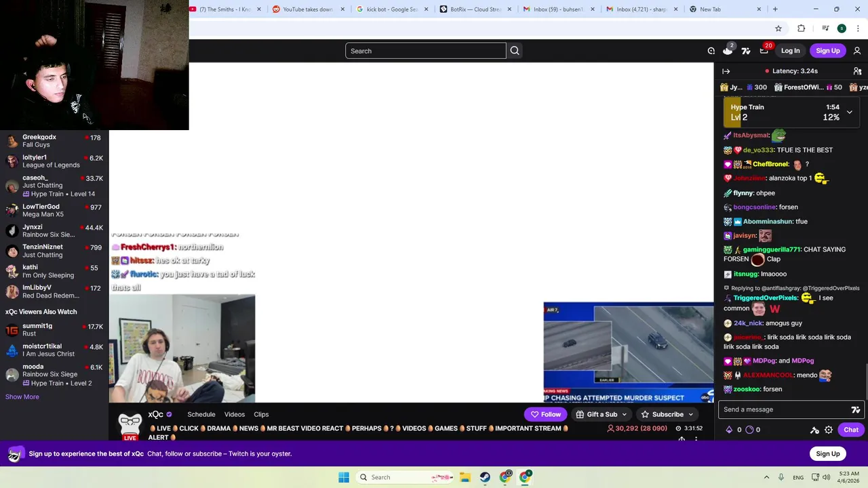Click the purple Chat send button
The width and height of the screenshot is (868, 488).
click(851, 430)
